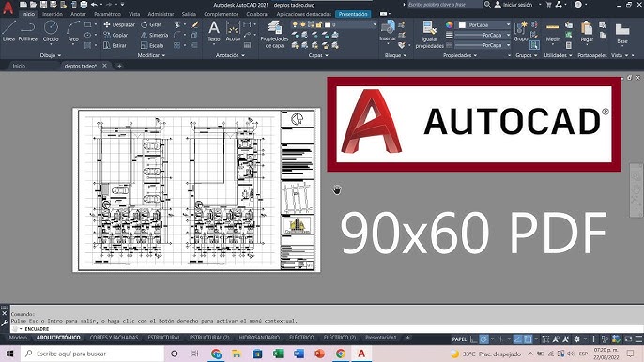Click the Insertar block tool
Viewport: 644px width, 362px height.
[x=388, y=31]
